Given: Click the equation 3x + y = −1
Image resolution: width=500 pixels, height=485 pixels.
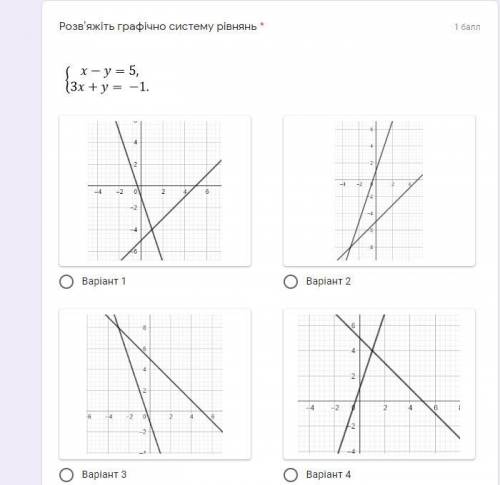Looking at the screenshot, I should coord(109,87).
